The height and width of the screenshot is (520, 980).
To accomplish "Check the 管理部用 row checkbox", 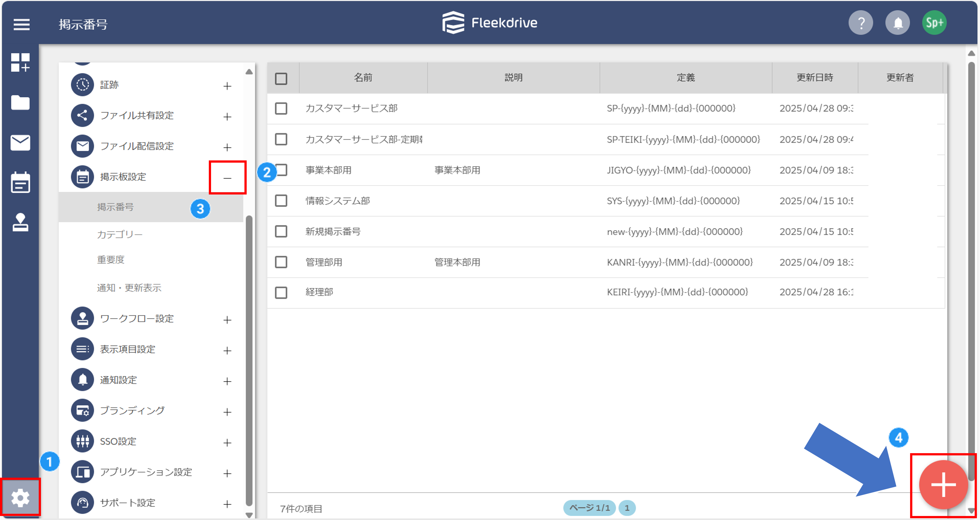I will click(x=281, y=262).
